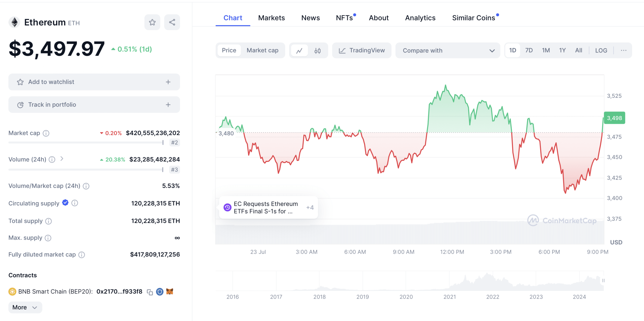644x321 pixels.
Task: Click the shield security icon beside contract
Action: [160, 292]
